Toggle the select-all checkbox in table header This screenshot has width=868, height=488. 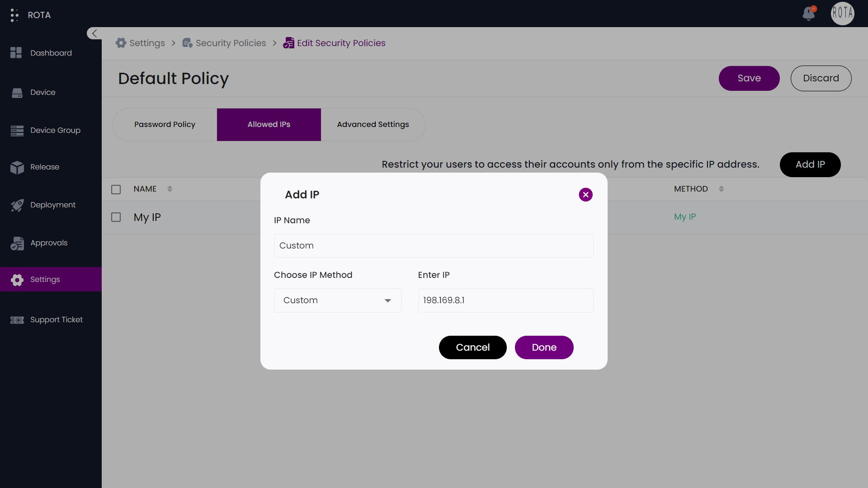tap(116, 189)
